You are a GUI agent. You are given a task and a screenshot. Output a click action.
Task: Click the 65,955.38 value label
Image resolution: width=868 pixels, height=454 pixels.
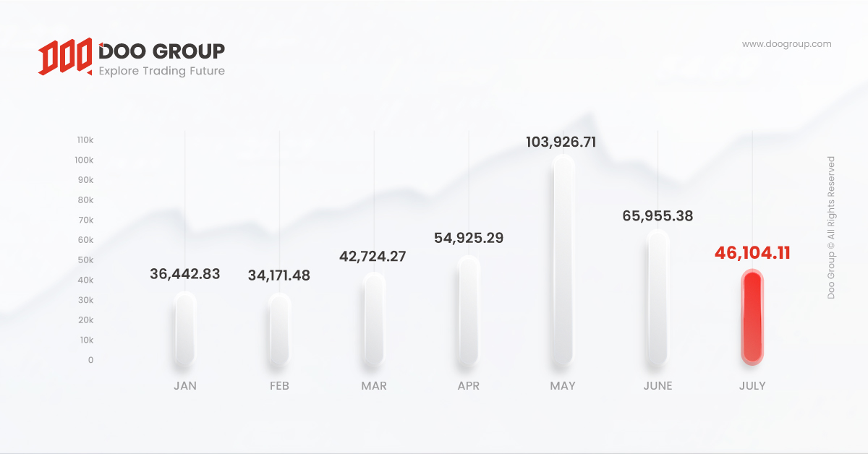tap(658, 215)
